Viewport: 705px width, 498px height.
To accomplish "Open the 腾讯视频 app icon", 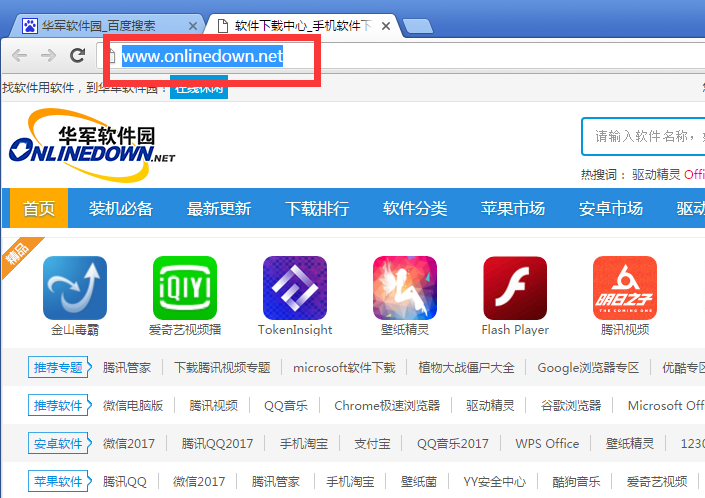I will coord(625,288).
